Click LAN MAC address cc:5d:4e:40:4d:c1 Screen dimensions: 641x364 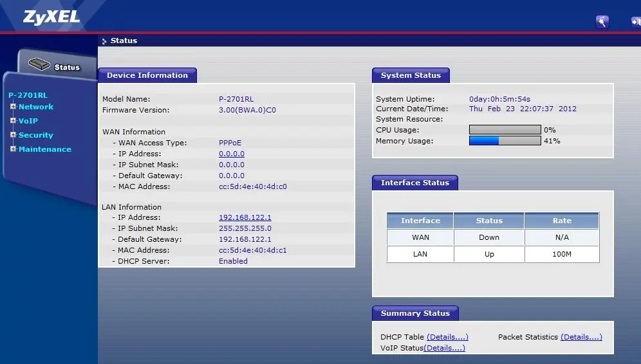(253, 250)
